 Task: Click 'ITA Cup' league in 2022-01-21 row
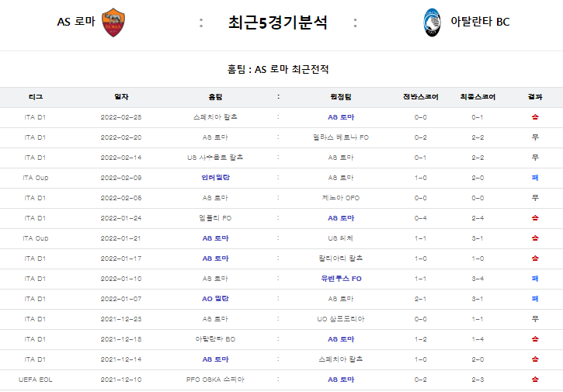(36, 238)
